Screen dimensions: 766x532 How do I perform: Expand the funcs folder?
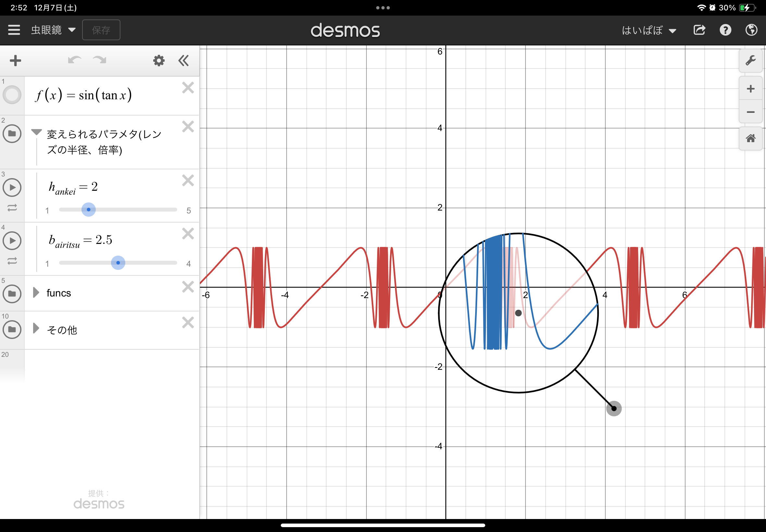[36, 293]
